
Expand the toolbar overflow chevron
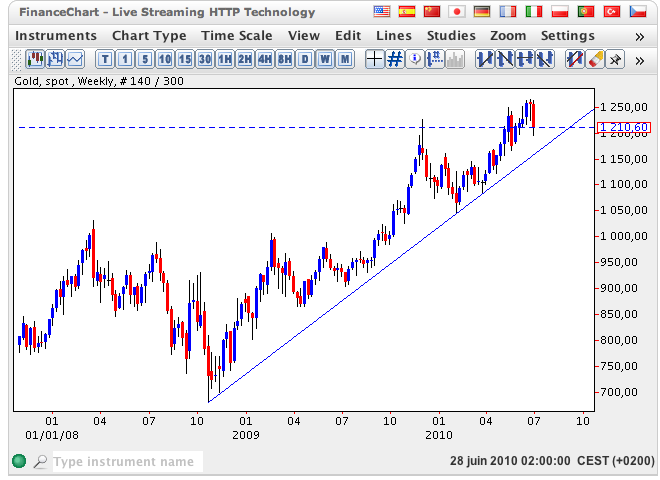pos(640,59)
